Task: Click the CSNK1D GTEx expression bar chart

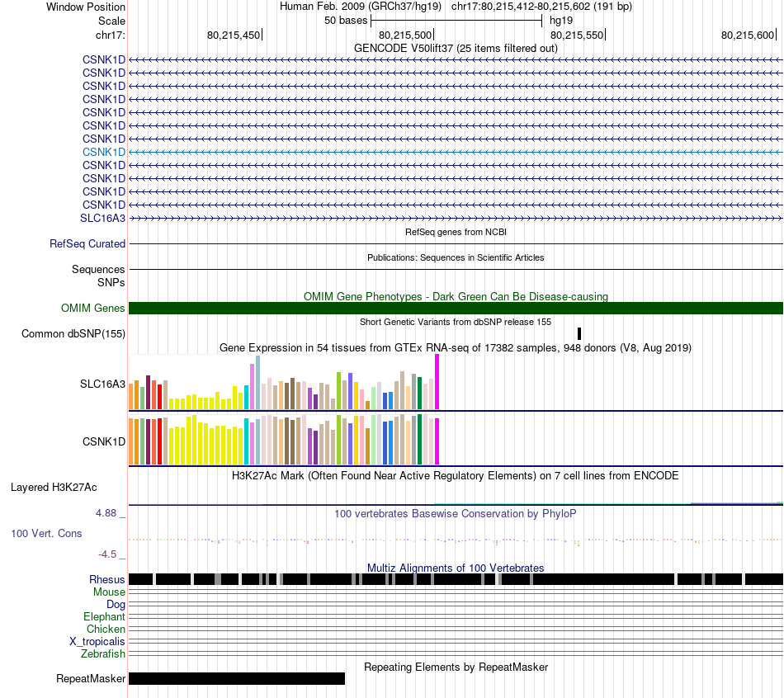Action: (x=284, y=439)
